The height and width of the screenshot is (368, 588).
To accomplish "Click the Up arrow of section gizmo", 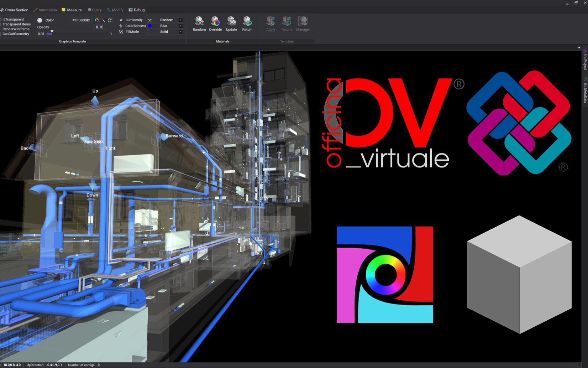I will point(95,101).
